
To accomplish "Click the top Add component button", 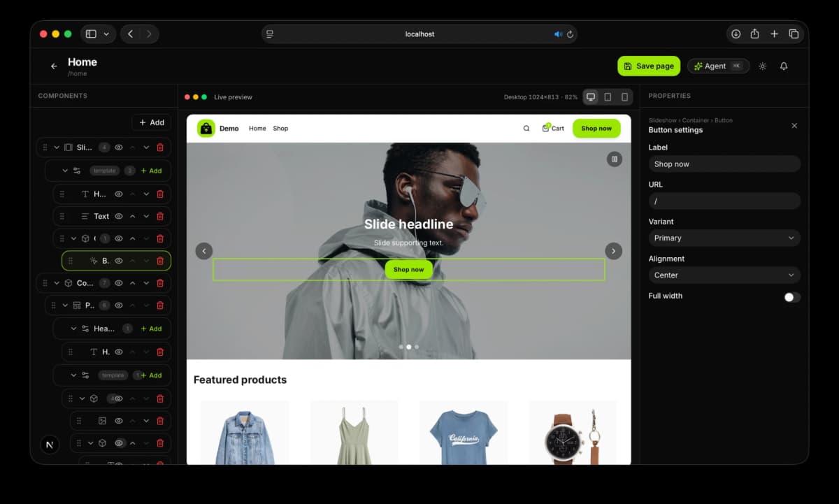I will pyautogui.click(x=151, y=122).
